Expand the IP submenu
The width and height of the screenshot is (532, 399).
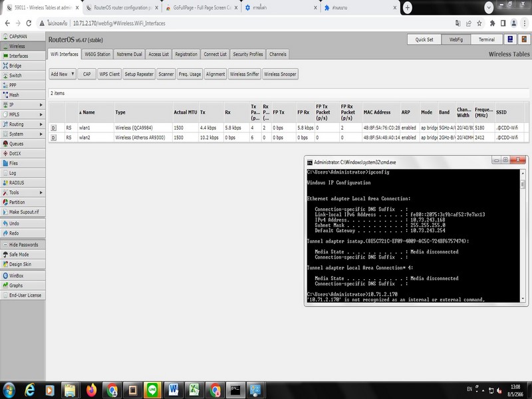23,105
